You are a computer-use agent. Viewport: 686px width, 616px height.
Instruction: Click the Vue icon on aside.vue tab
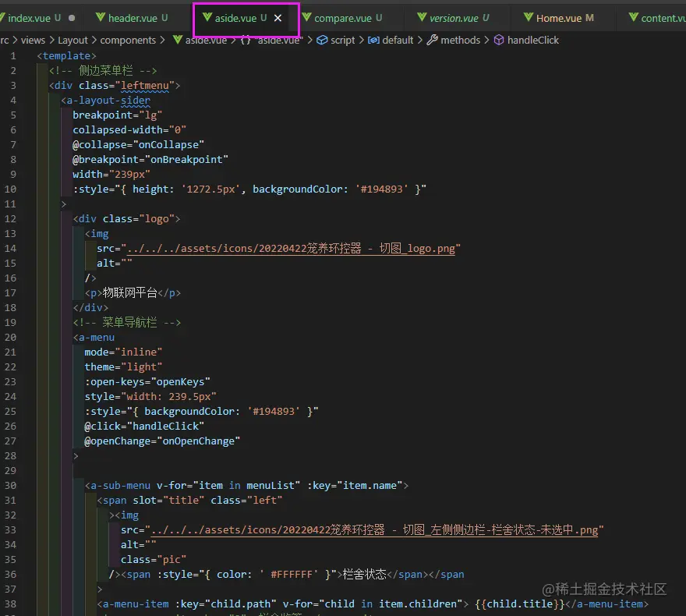(x=207, y=17)
